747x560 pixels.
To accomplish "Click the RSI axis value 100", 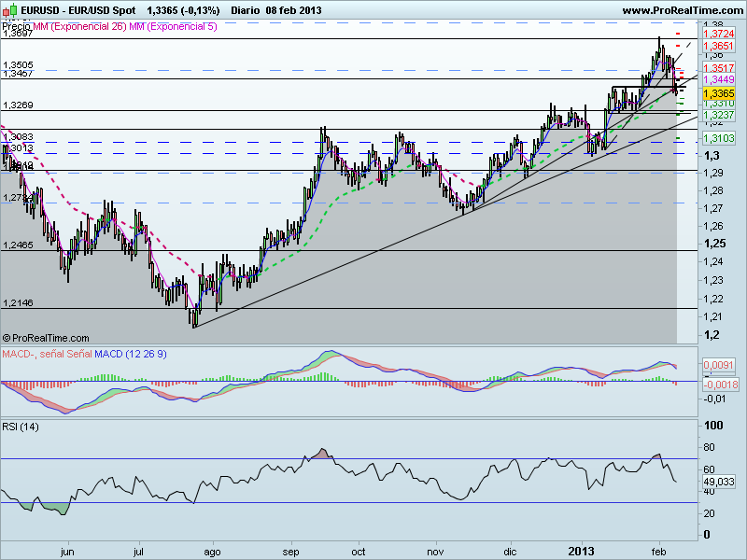I will (x=713, y=426).
